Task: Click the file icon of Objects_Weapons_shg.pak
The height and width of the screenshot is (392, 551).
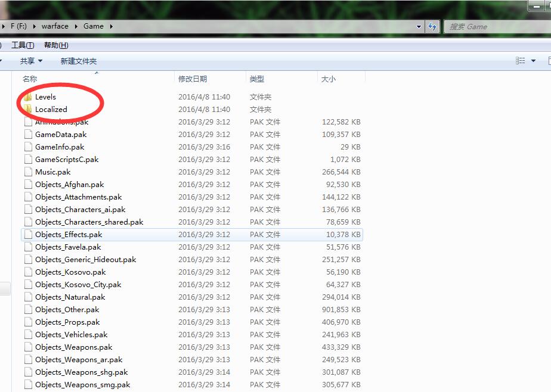Action: 28,372
